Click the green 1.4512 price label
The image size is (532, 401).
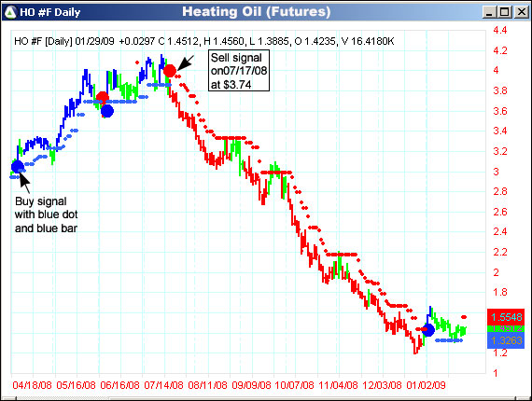(506, 328)
